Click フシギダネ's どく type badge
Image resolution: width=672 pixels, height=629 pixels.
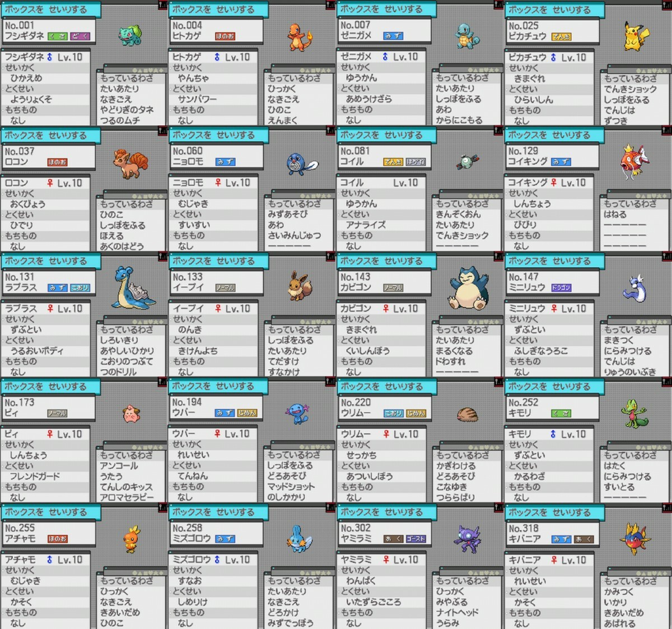coord(80,36)
